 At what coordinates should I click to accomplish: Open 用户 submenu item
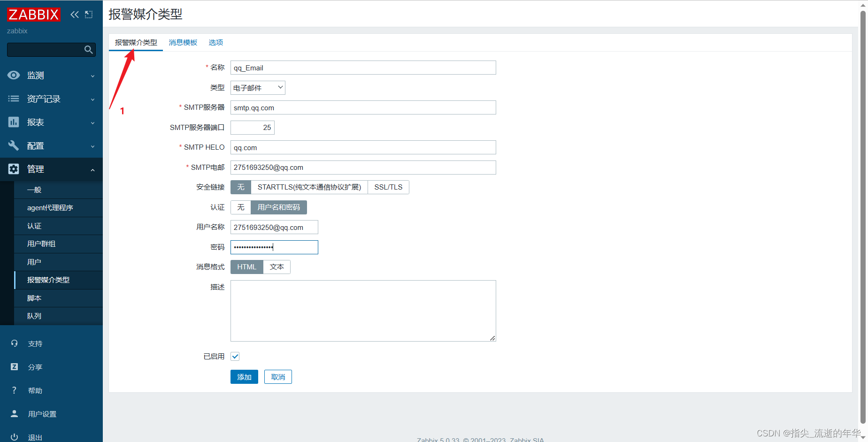58,262
